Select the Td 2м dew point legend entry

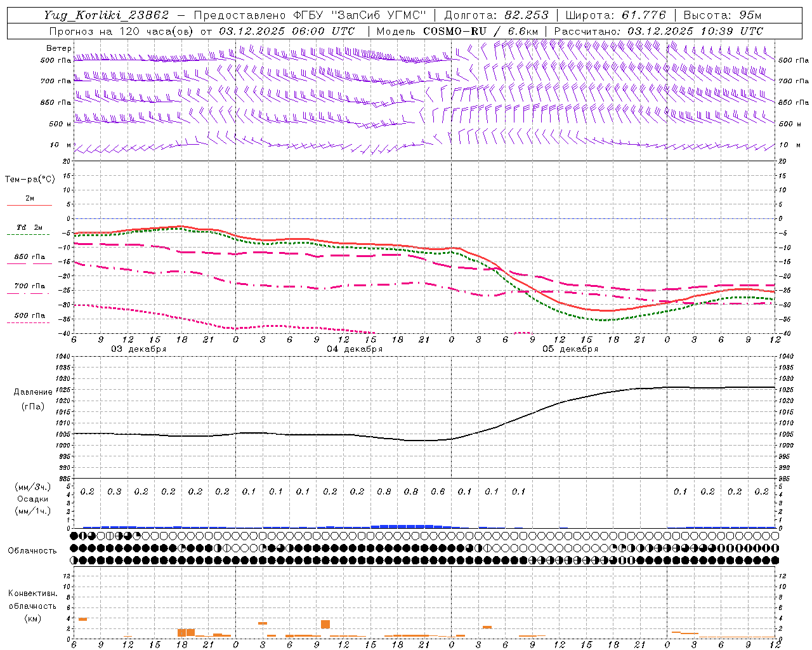pos(29,229)
